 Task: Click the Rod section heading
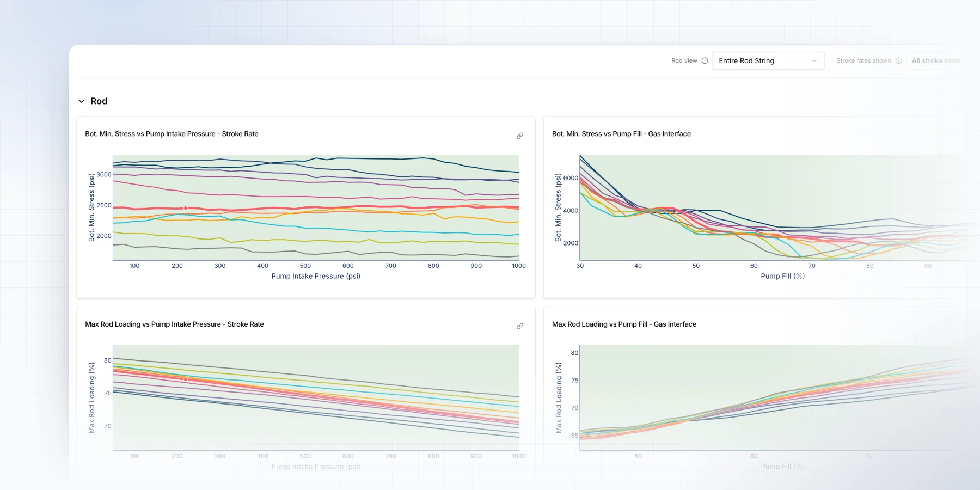click(99, 101)
